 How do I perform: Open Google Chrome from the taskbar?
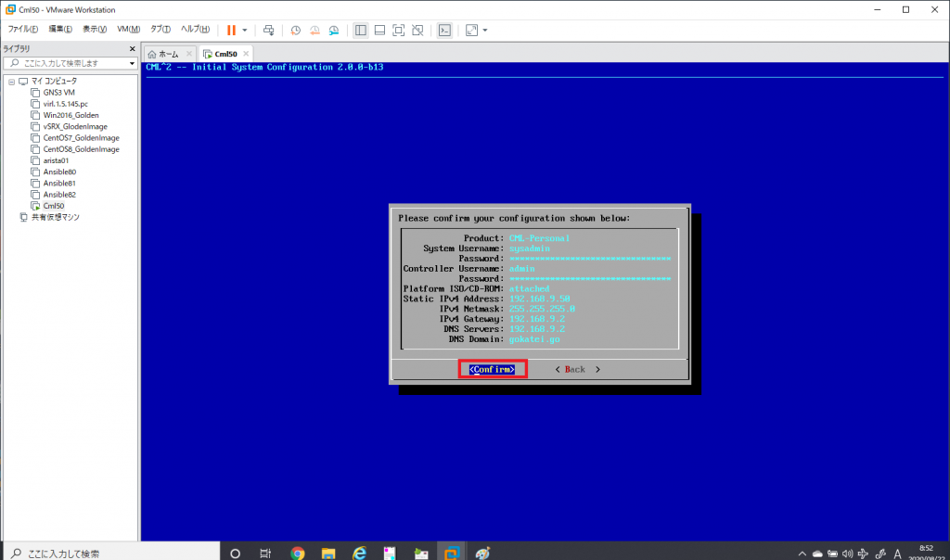pos(297,552)
